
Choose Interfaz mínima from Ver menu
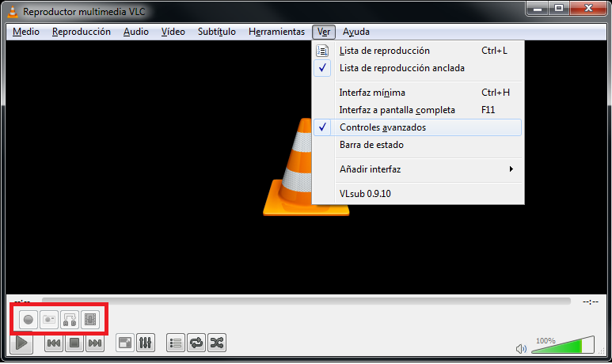pos(417,93)
